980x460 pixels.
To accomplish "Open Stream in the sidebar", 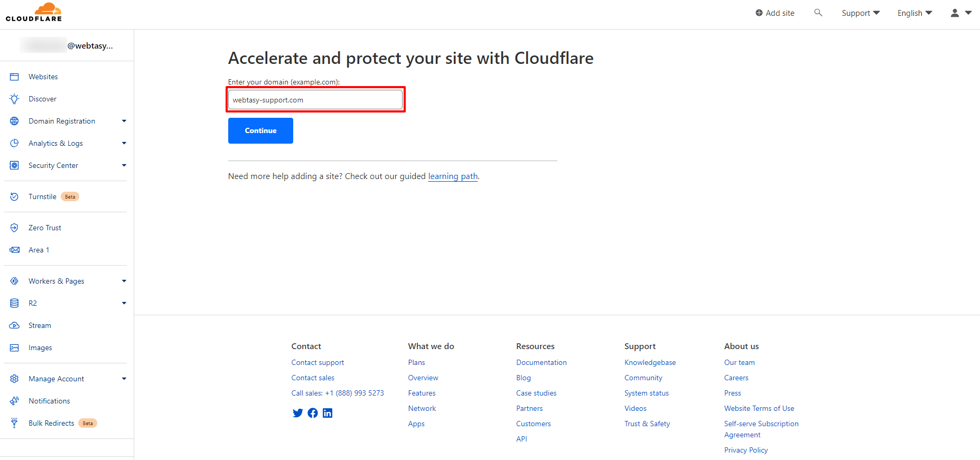I will click(x=40, y=325).
